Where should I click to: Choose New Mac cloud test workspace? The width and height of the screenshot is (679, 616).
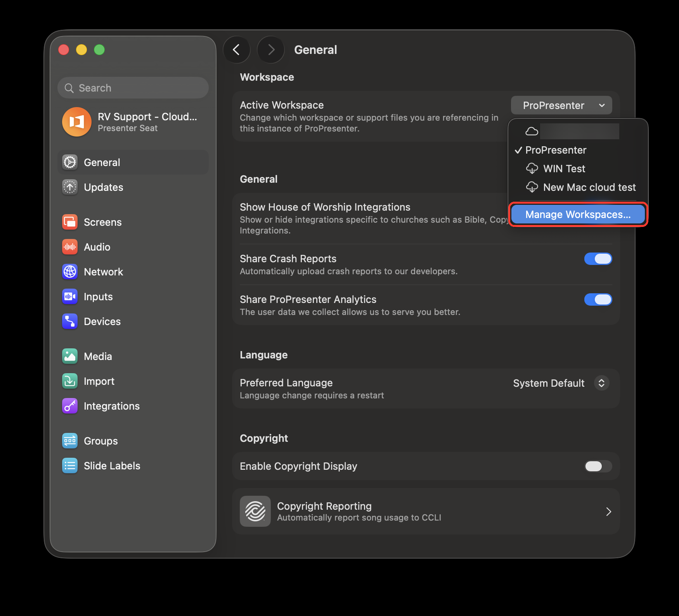click(578, 187)
